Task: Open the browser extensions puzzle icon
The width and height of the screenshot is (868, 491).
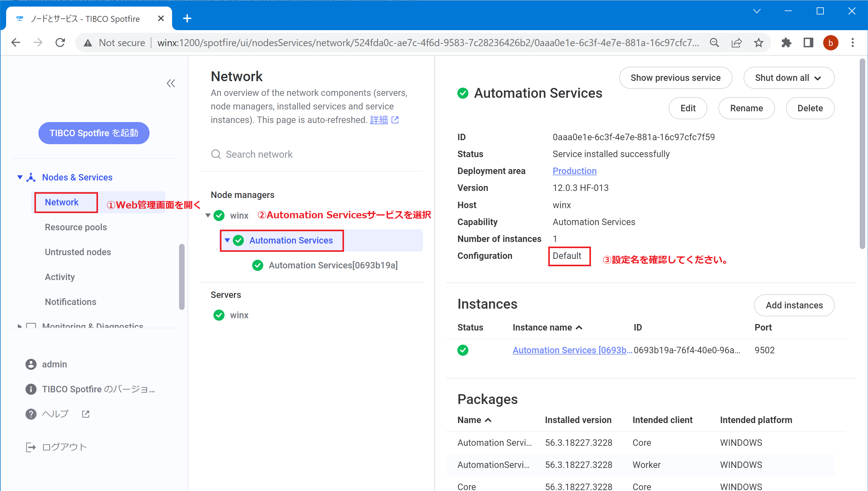Action: click(786, 43)
